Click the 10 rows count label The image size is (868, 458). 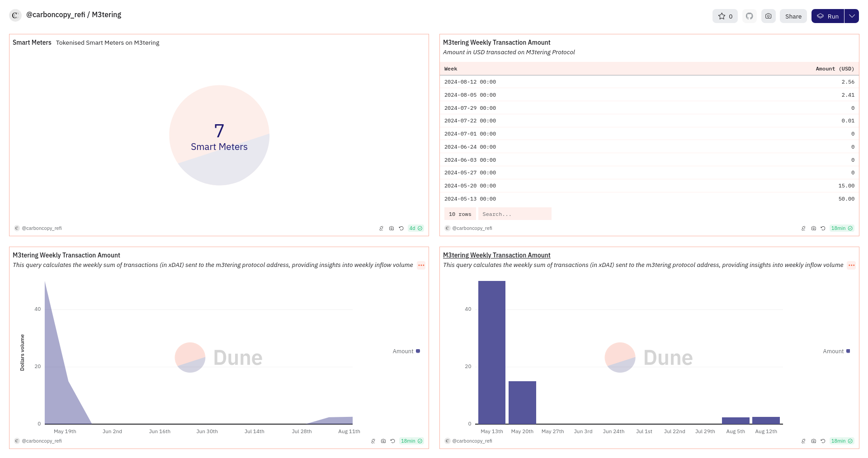[x=460, y=214]
